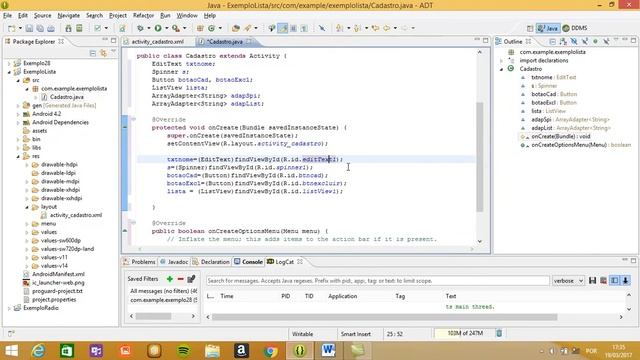Open Word from the taskbar

[328, 351]
